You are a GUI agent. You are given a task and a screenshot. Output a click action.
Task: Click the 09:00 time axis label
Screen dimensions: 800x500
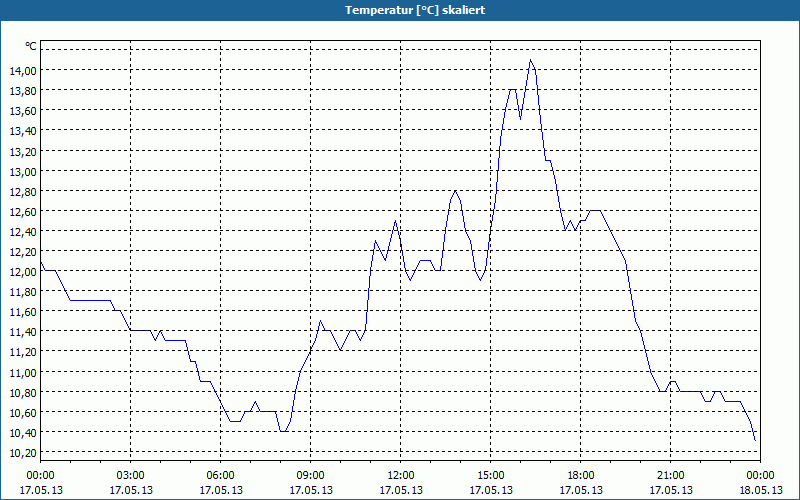coord(311,476)
